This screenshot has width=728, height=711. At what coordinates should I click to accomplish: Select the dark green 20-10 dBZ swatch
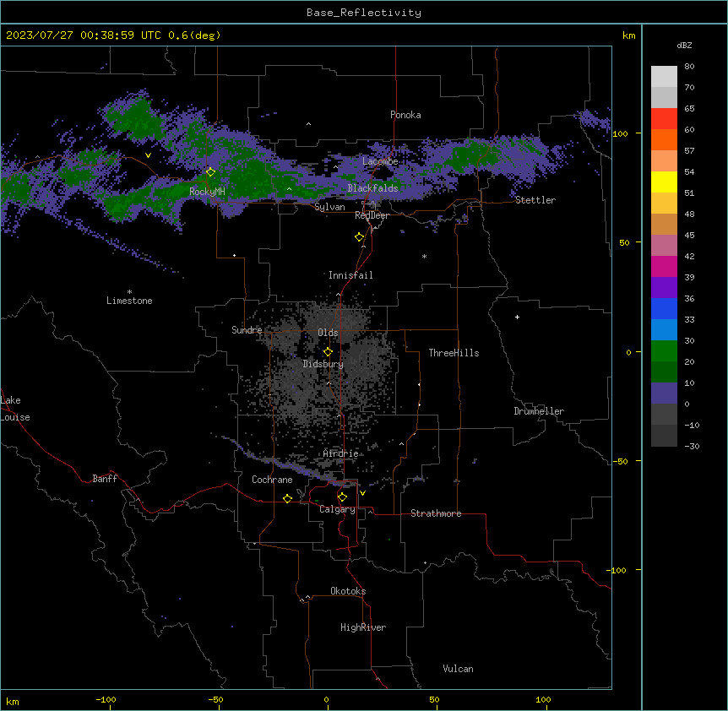click(x=664, y=372)
